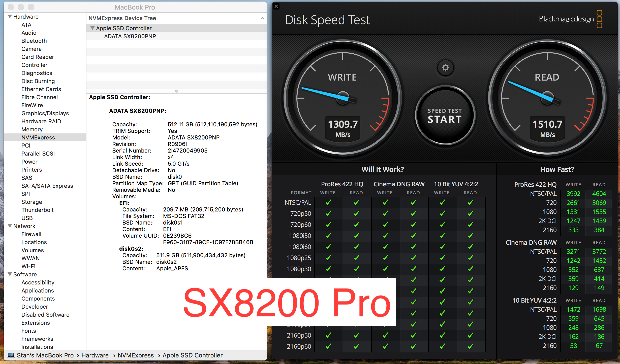Click the READ speed gauge
Viewport: 620px width, 364px height.
tap(547, 98)
